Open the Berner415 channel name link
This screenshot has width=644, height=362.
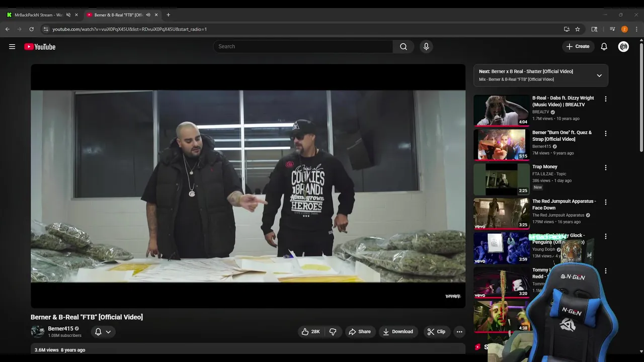(60, 329)
